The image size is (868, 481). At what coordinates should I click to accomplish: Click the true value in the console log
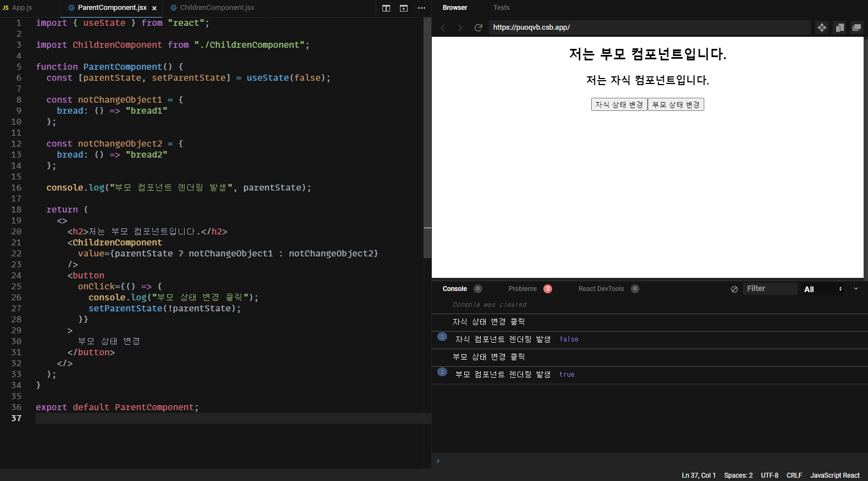[x=567, y=374]
